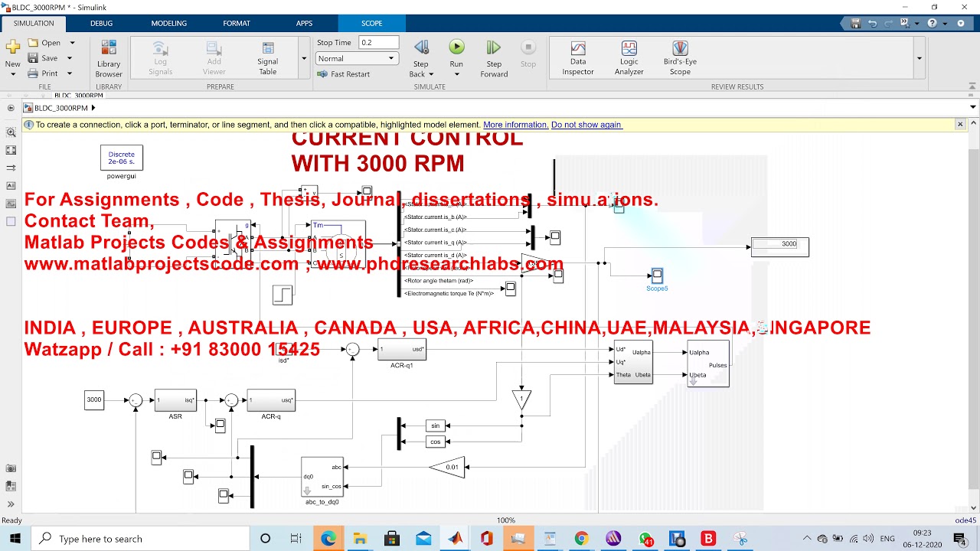Open WhatsApp from the taskbar
The height and width of the screenshot is (551, 980).
point(645,539)
